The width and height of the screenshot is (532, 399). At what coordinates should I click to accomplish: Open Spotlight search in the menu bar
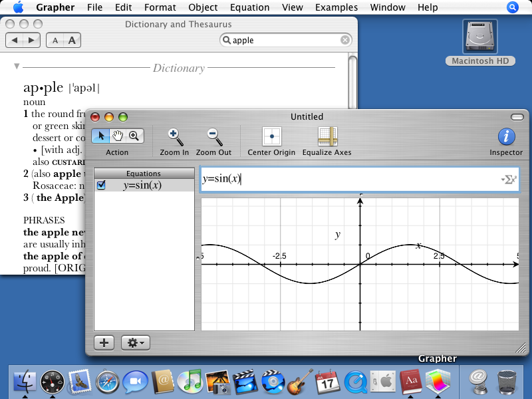(x=511, y=7)
